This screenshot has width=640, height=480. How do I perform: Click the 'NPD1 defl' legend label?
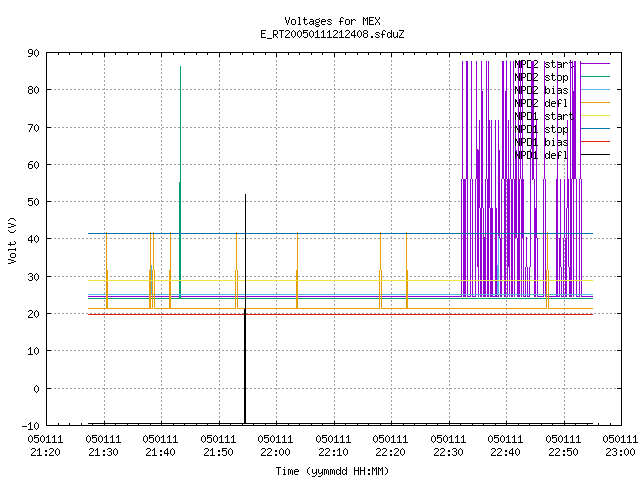(x=541, y=155)
